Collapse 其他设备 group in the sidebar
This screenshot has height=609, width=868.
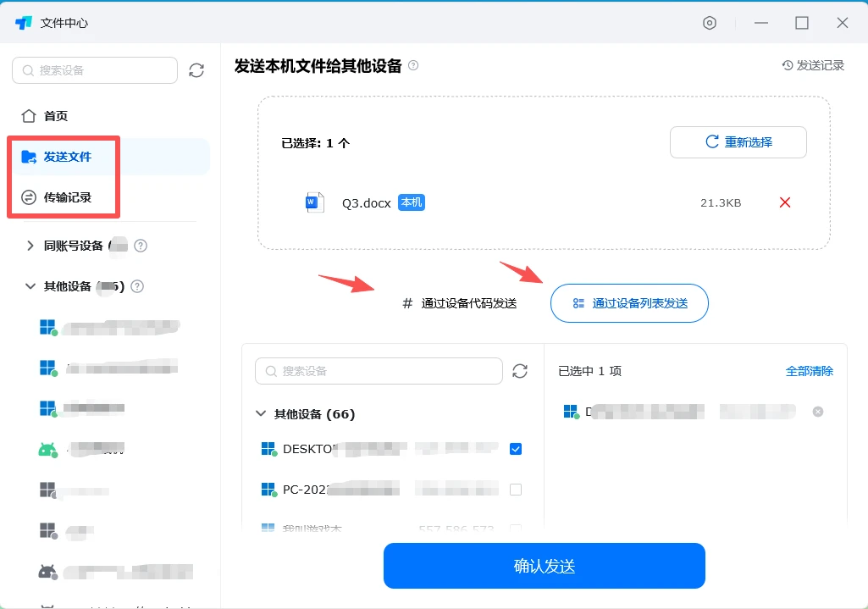[30, 286]
